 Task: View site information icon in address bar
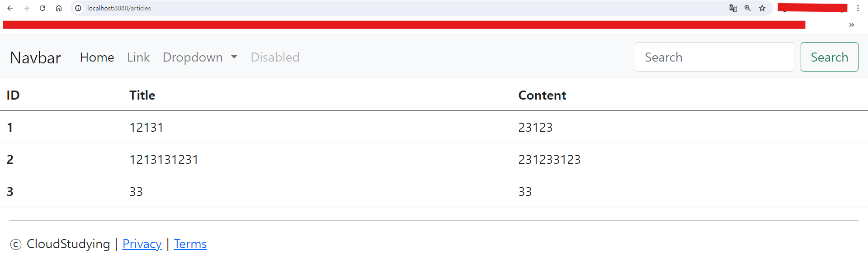(x=78, y=8)
